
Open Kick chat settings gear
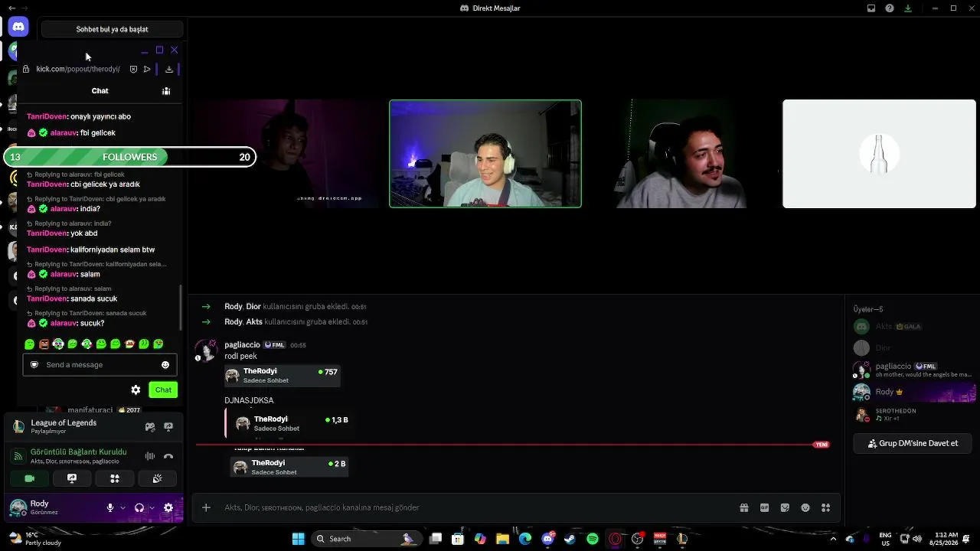click(x=136, y=390)
